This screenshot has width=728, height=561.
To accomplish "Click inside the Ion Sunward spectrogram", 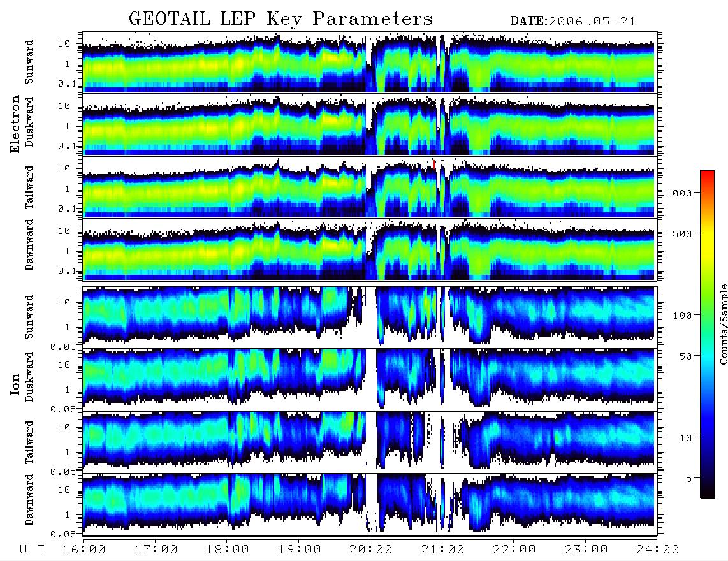I will pyautogui.click(x=370, y=317).
